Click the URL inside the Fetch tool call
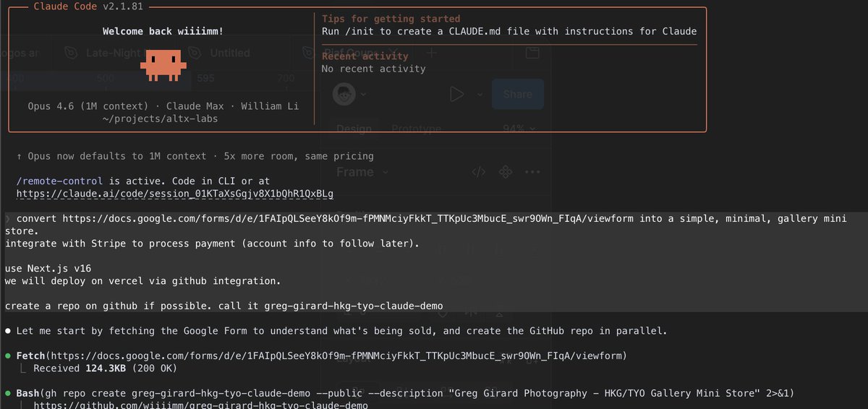The width and height of the screenshot is (868, 409). 336,356
